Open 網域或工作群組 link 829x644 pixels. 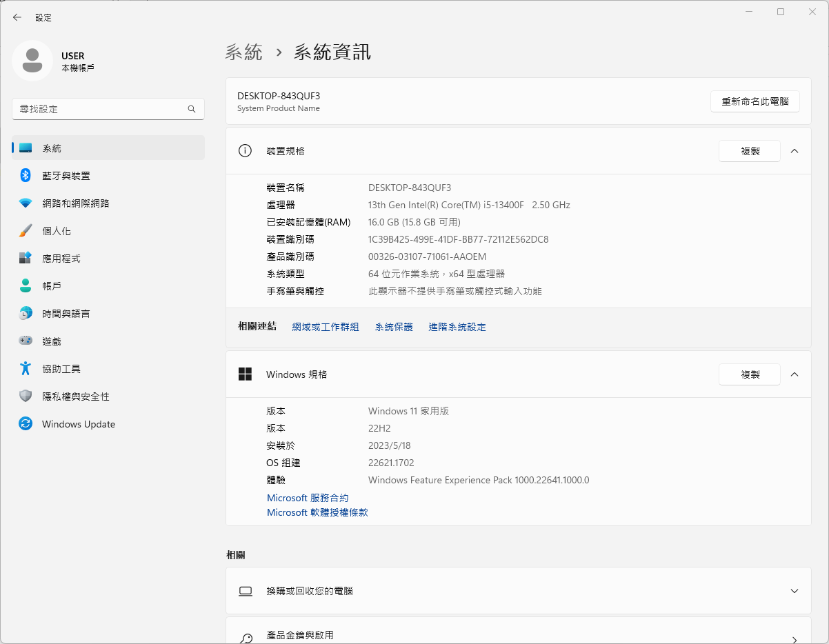click(326, 327)
